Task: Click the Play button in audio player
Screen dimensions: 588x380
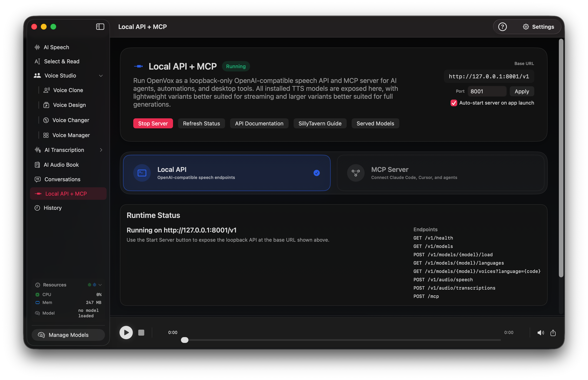Action: coord(126,332)
